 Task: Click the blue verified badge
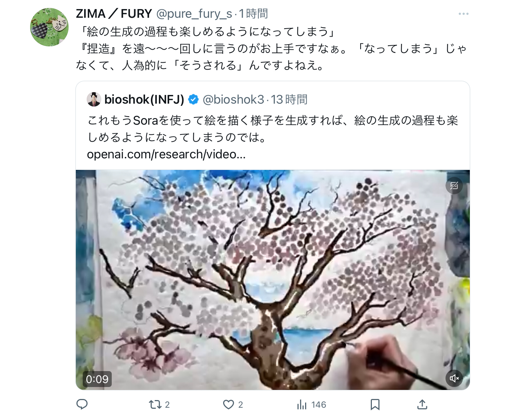coord(193,99)
